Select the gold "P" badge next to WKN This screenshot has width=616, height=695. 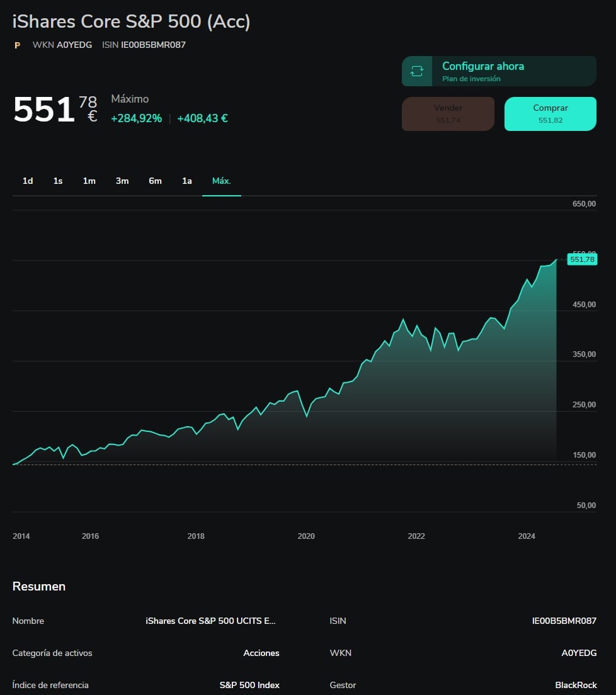(17, 45)
